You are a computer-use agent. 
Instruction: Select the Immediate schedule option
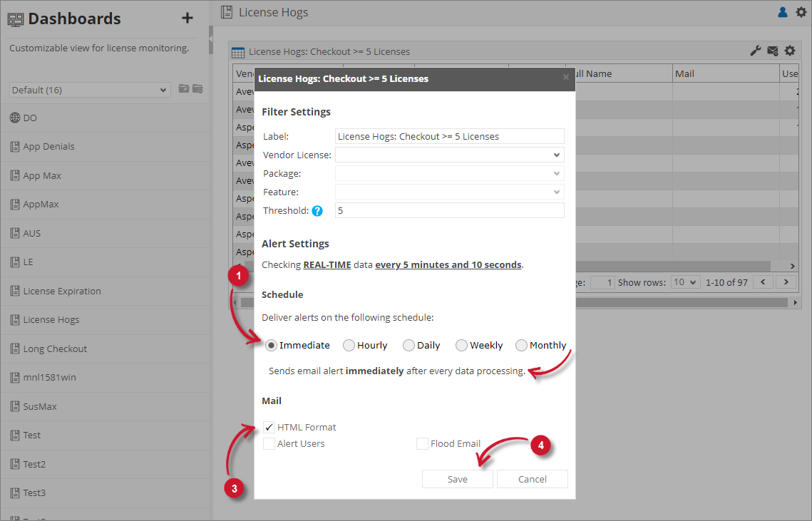point(271,346)
